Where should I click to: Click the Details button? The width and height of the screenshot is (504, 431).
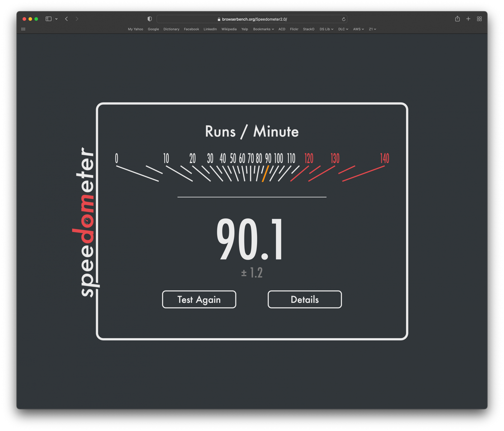click(304, 299)
